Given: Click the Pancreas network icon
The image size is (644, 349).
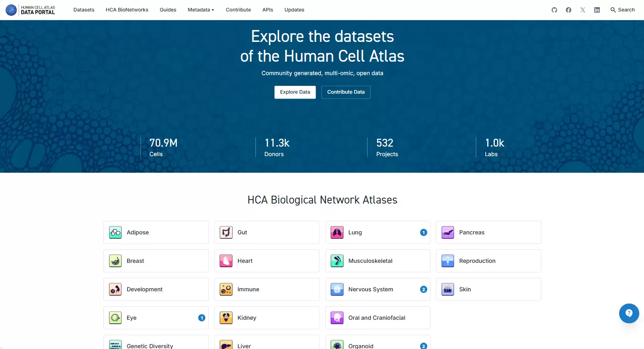Looking at the screenshot, I should (x=448, y=232).
